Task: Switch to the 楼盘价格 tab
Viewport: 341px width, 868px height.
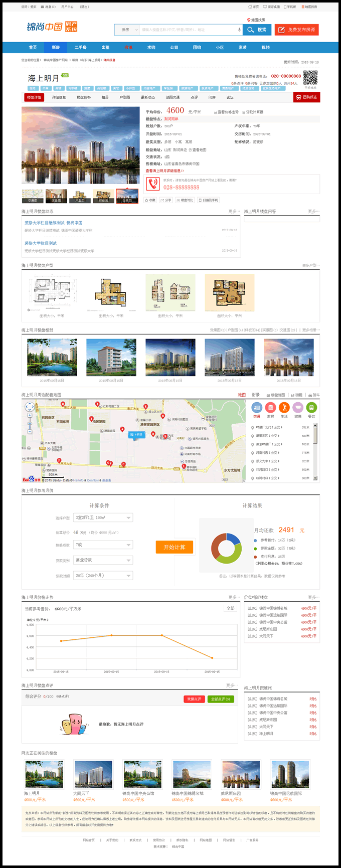Action: pyautogui.click(x=84, y=97)
